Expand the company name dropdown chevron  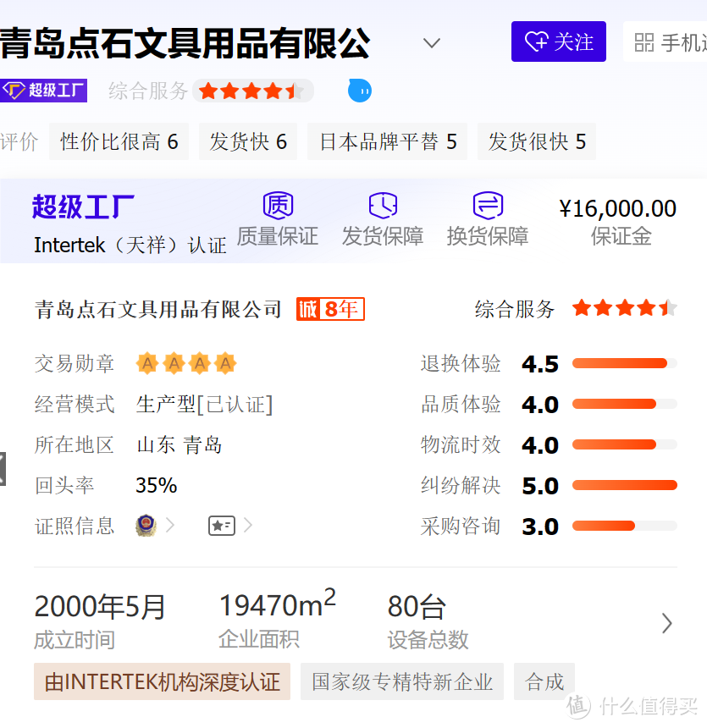point(432,43)
